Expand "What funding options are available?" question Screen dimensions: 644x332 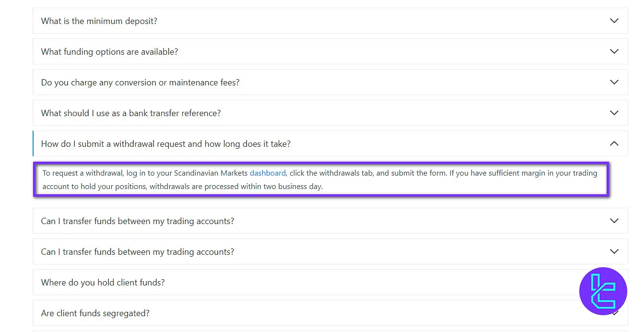109,52
